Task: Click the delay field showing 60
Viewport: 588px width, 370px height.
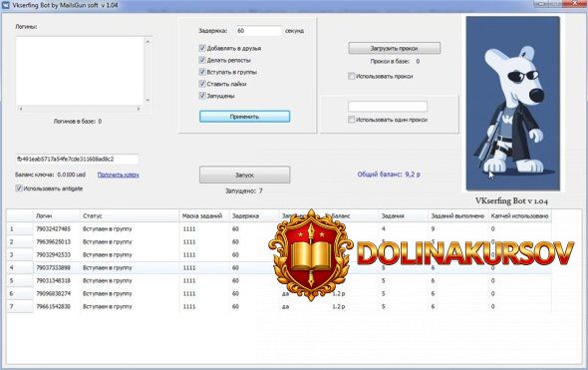Action: tap(259, 31)
